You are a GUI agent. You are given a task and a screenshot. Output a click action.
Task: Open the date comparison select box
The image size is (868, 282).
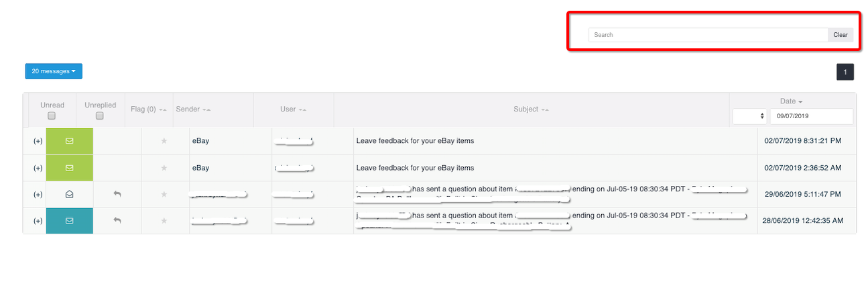click(x=749, y=116)
